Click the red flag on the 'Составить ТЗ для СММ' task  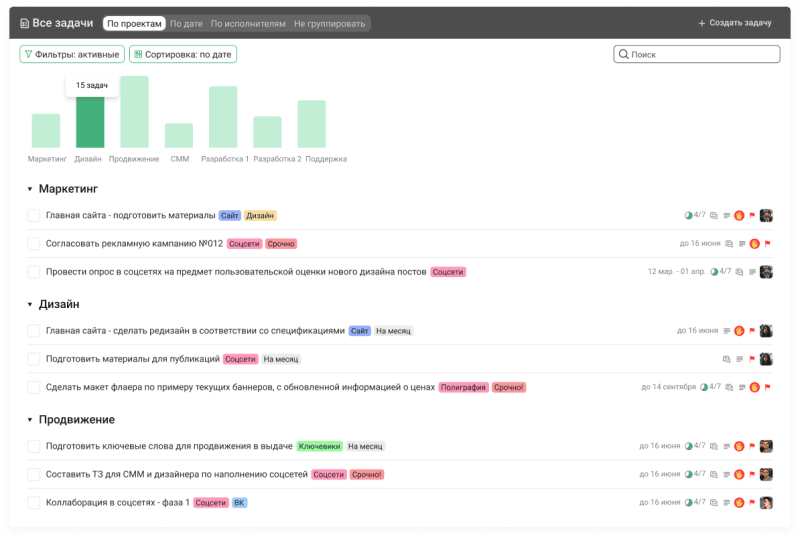[x=751, y=475]
